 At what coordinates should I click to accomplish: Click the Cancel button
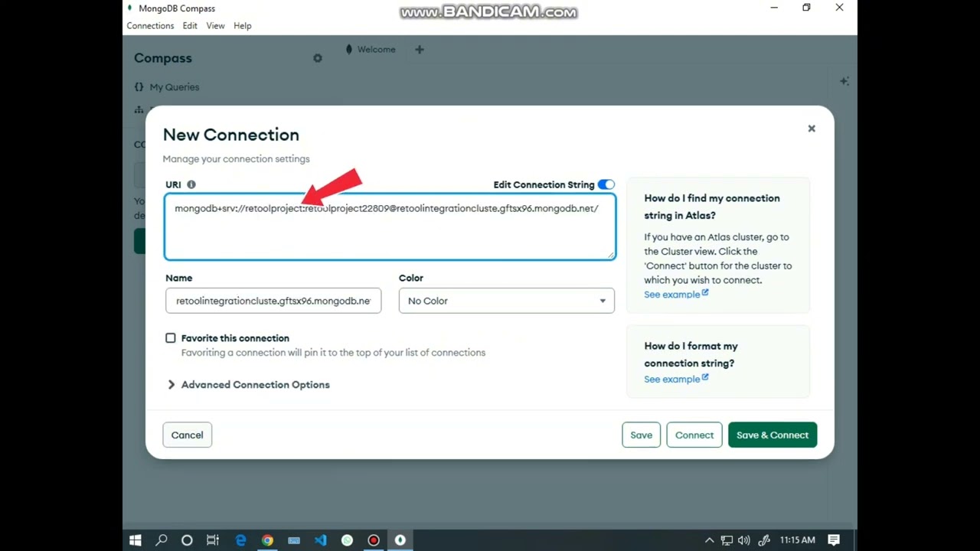[187, 435]
